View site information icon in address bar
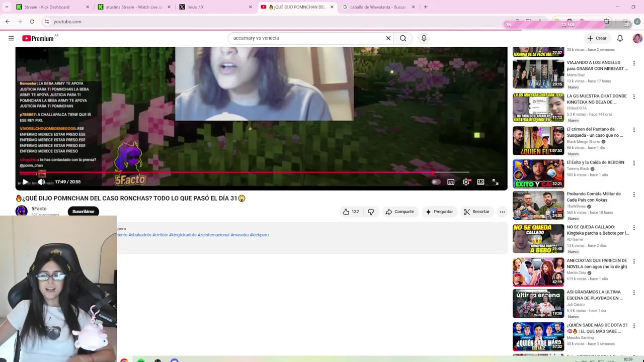The image size is (644, 362). point(47,22)
